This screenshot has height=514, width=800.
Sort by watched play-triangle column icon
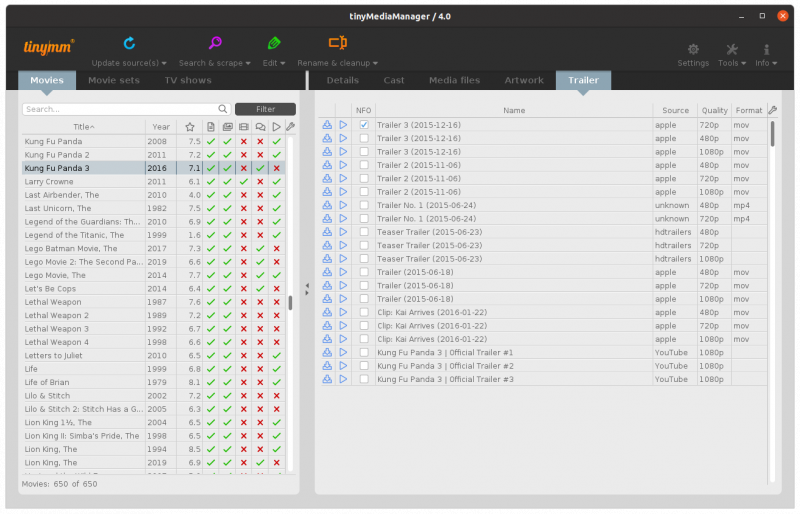point(277,127)
